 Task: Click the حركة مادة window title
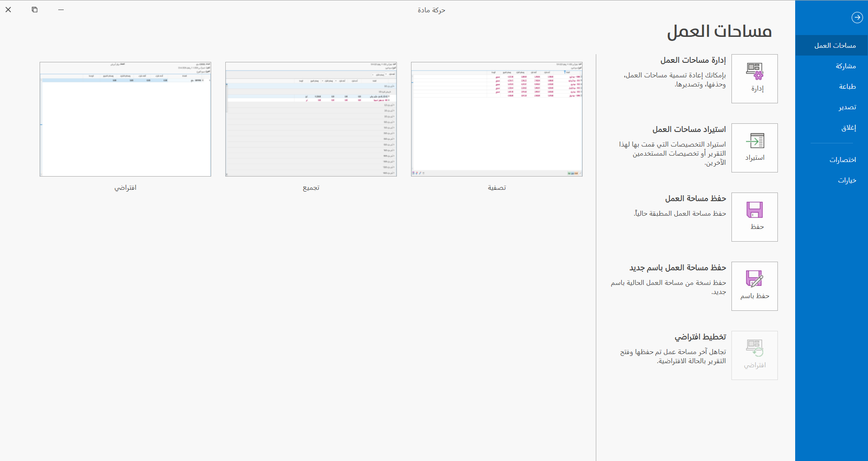tap(431, 10)
